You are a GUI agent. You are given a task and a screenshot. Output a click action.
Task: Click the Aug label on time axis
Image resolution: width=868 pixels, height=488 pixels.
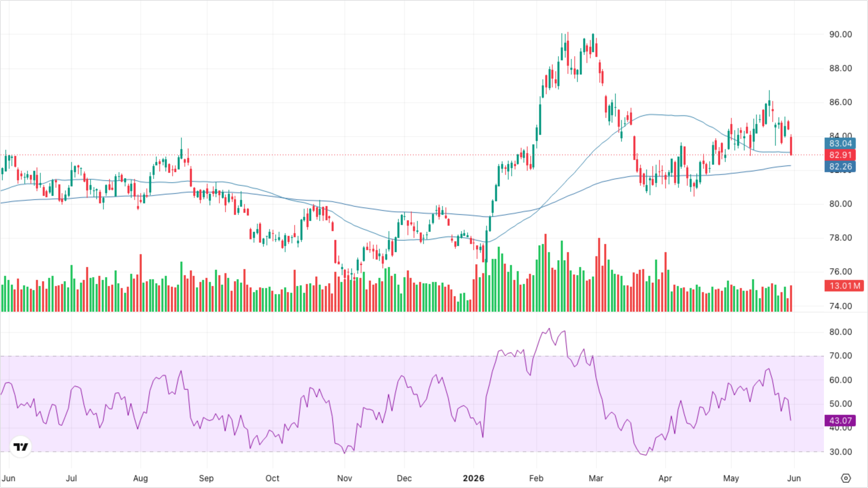(x=140, y=478)
